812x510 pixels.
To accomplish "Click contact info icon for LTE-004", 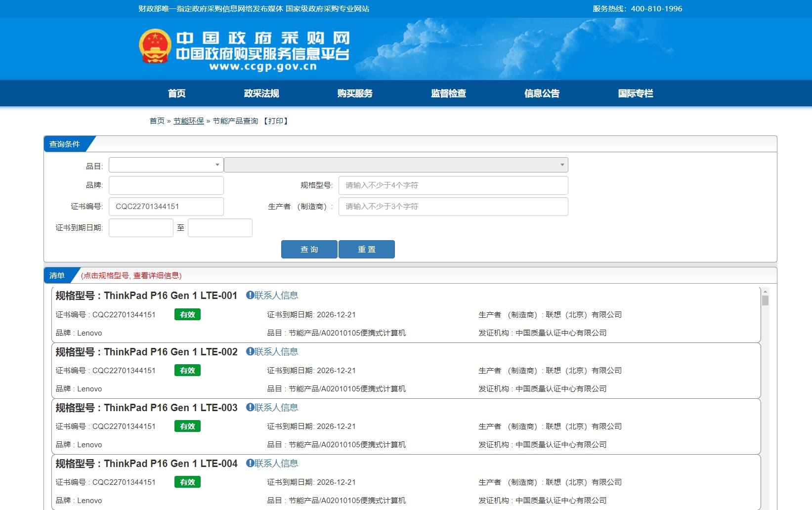I will point(250,463).
